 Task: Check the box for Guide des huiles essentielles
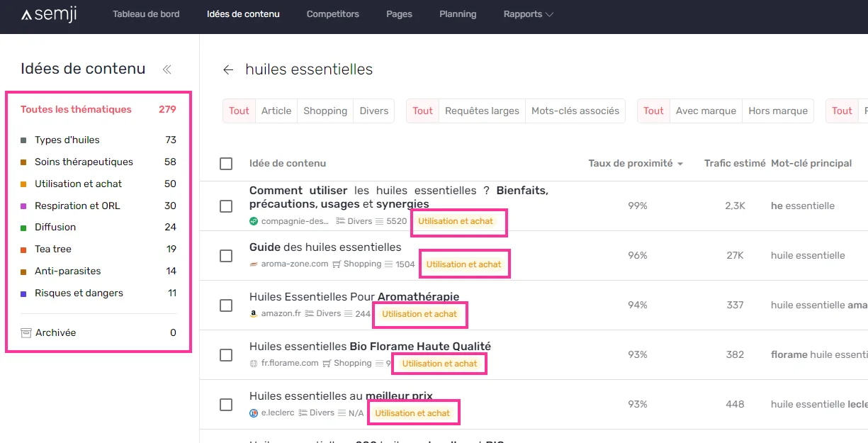point(226,256)
